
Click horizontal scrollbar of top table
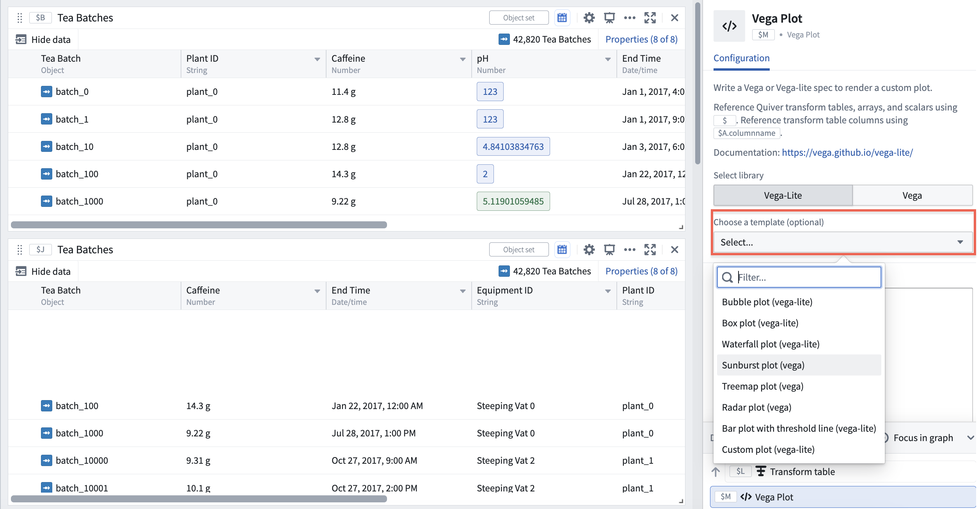tap(199, 225)
